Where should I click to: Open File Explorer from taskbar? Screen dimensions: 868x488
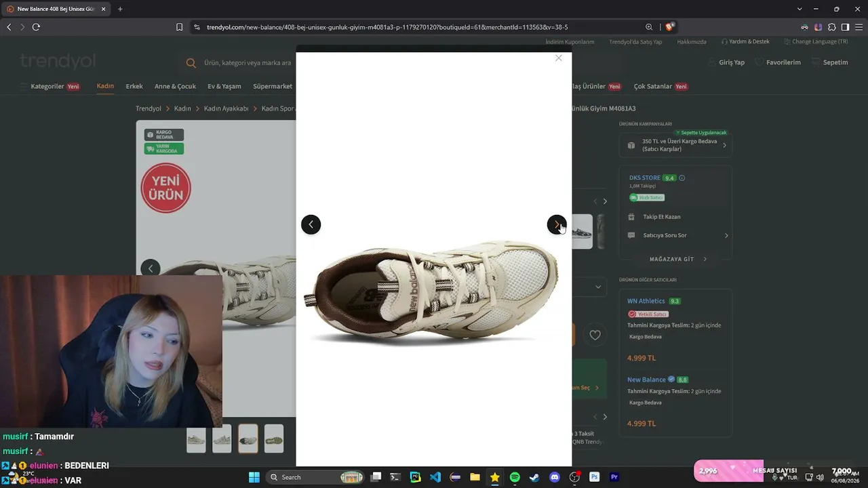coord(475,477)
